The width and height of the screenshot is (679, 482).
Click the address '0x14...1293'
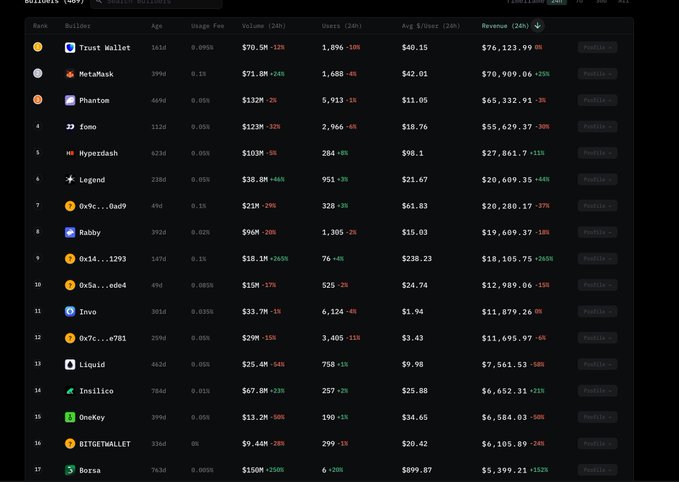tap(103, 259)
